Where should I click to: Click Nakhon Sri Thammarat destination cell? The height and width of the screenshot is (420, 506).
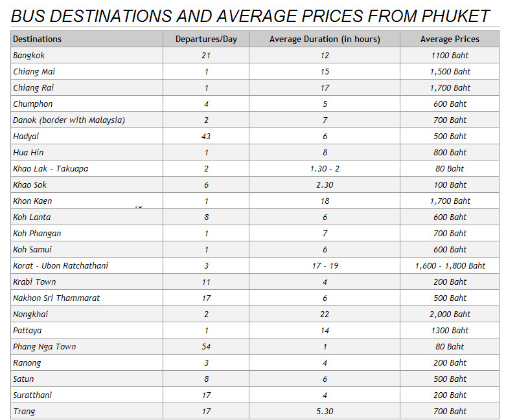(x=87, y=298)
